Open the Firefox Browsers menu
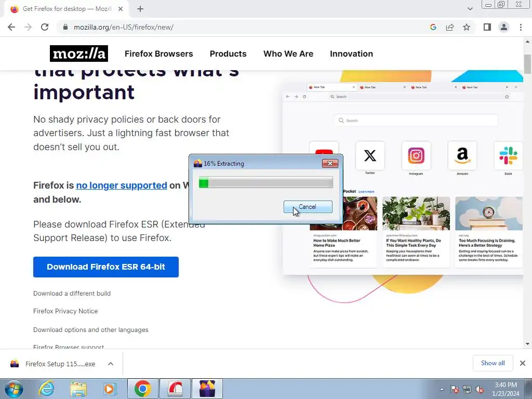 pos(158,54)
